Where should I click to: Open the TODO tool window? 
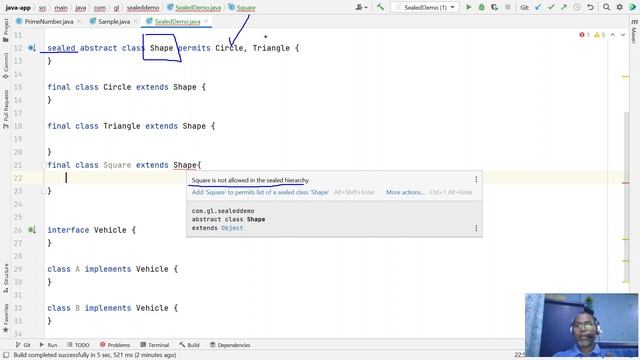[78, 345]
